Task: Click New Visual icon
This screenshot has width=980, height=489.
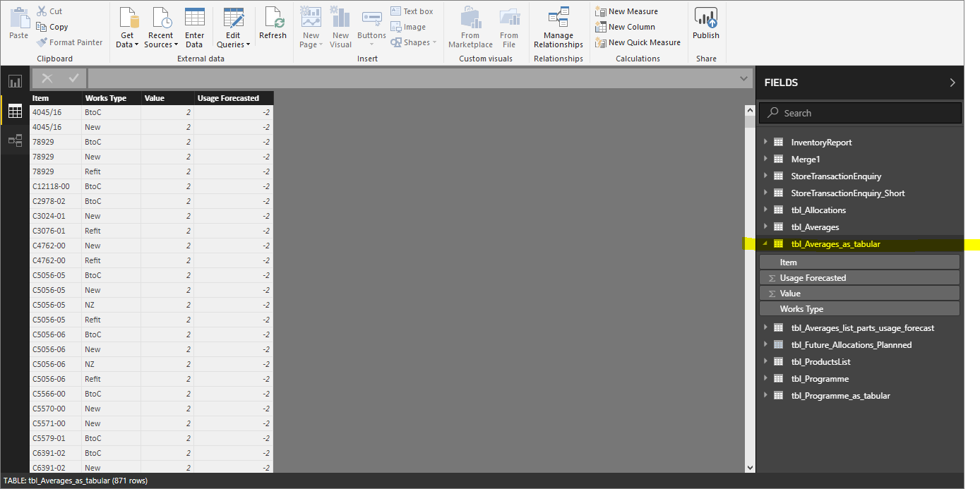Action: pos(340,17)
